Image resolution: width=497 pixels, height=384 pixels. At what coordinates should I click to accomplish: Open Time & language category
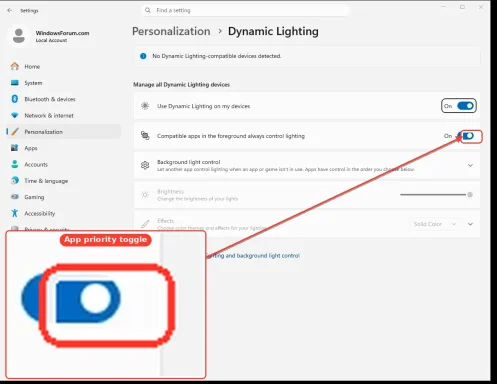(63, 181)
